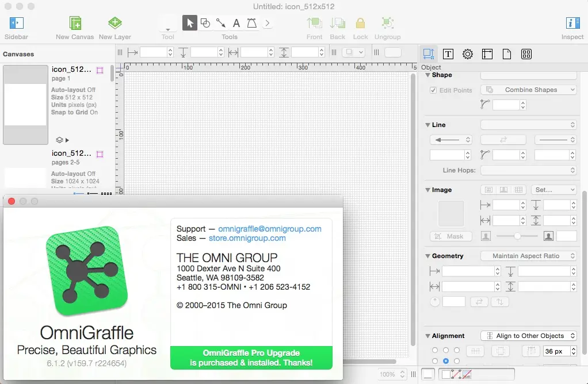
Task: Click the align edges button in Alignment
Action: [475, 351]
